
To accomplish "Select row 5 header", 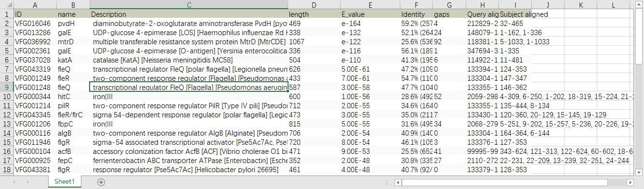I will pos(7,50).
